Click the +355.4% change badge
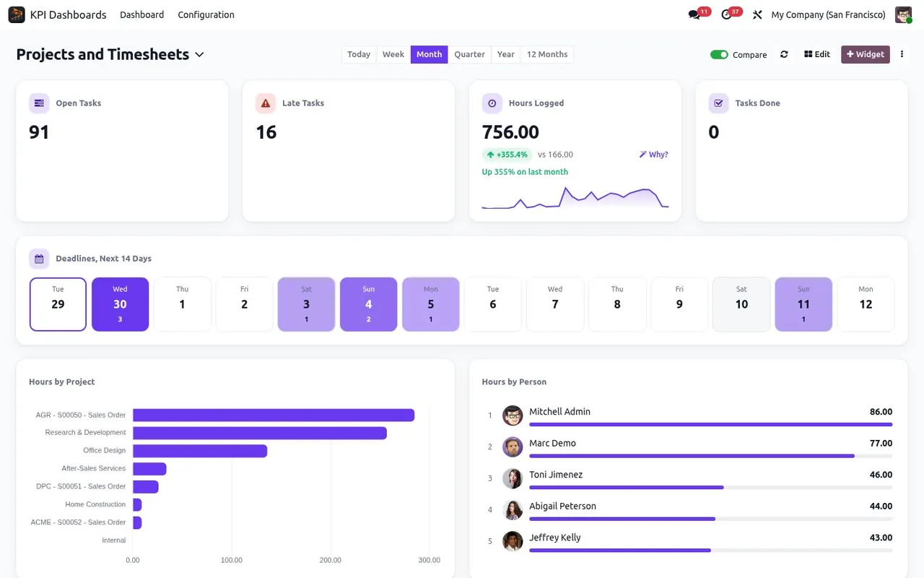924x578 pixels. pyautogui.click(x=507, y=155)
